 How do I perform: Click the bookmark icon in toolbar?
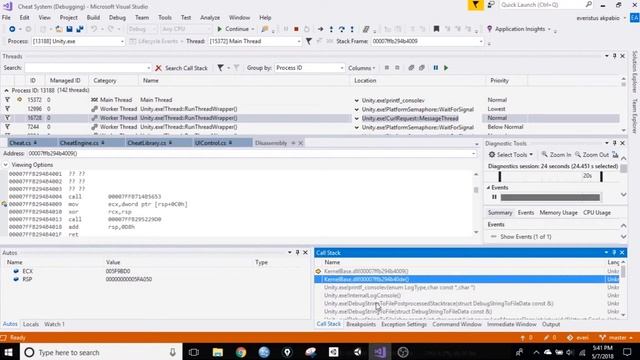[x=436, y=29]
